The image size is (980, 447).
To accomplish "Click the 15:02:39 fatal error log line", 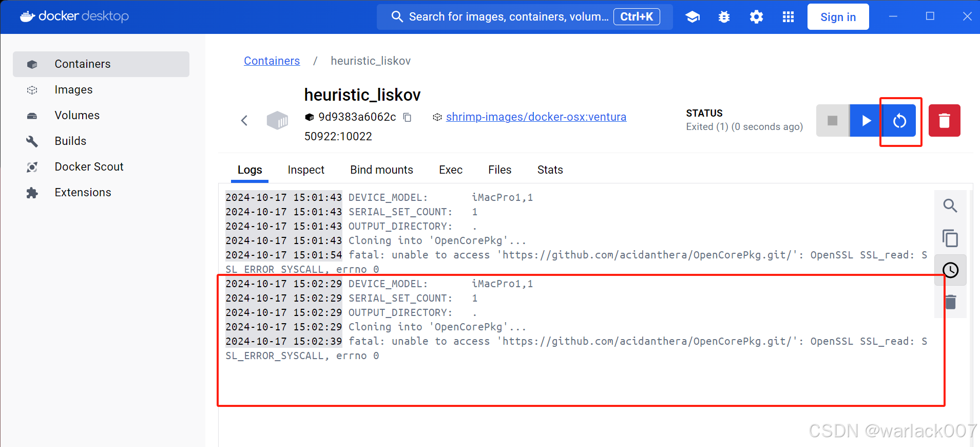I will 577,348.
